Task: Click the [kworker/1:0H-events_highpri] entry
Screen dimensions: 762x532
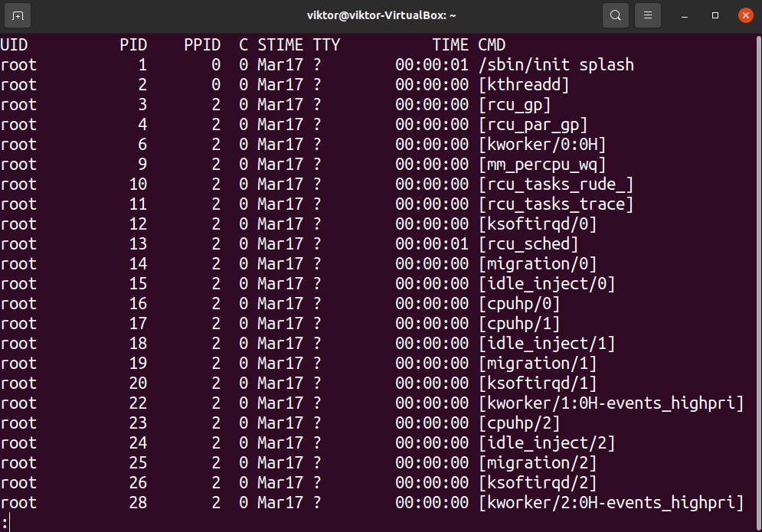Action: pyautogui.click(x=611, y=403)
